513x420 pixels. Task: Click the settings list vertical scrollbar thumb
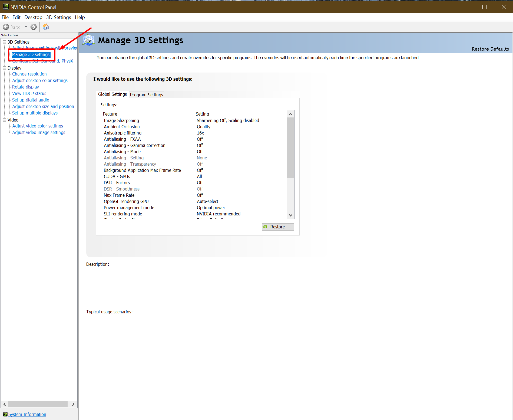click(290, 147)
